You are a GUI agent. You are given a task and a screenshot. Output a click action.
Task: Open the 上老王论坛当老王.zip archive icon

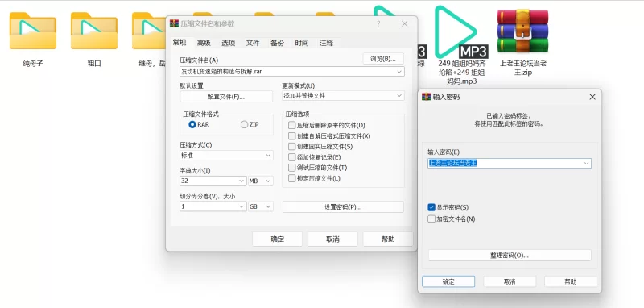click(522, 31)
